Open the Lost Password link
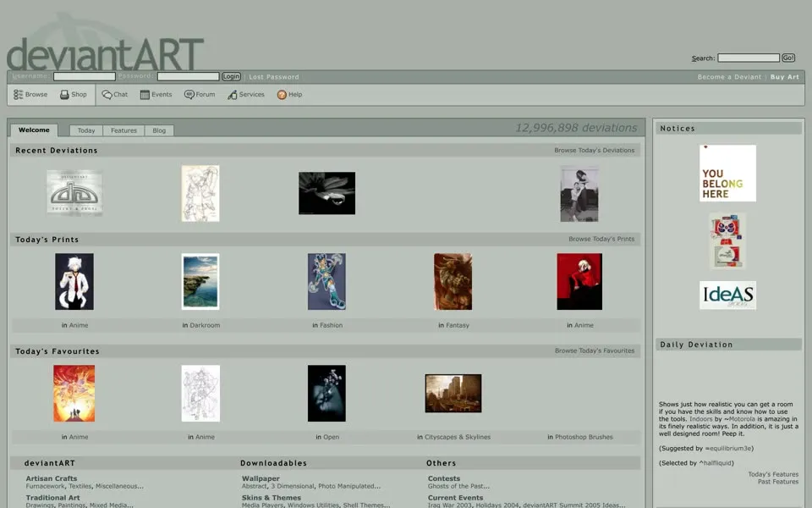Image resolution: width=812 pixels, height=508 pixels. [x=274, y=77]
